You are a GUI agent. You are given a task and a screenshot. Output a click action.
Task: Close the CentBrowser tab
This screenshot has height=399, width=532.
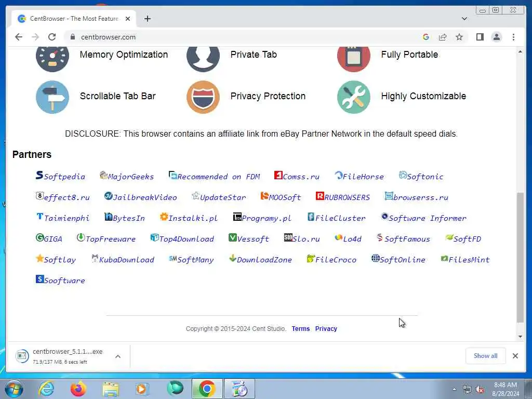click(x=128, y=19)
